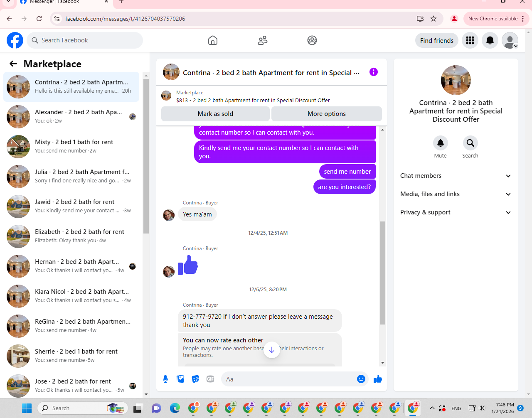Open Chrome's three-dot menu
Screen dimensions: 532x418
523,19
